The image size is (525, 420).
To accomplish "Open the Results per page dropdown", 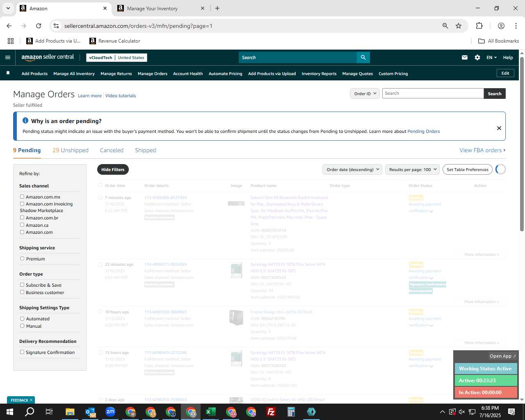I will coord(412,169).
